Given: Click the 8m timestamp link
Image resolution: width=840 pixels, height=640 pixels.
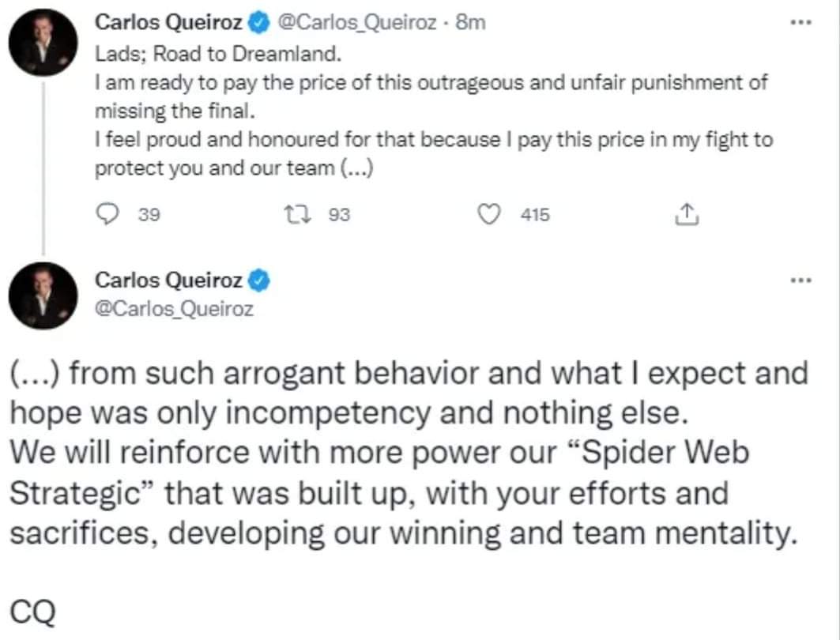Looking at the screenshot, I should pyautogui.click(x=470, y=22).
